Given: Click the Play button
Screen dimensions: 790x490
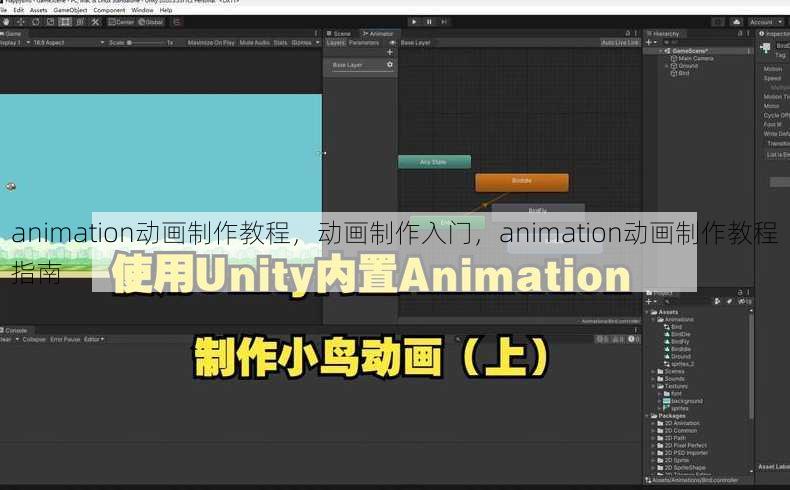Looking at the screenshot, I should [x=414, y=22].
